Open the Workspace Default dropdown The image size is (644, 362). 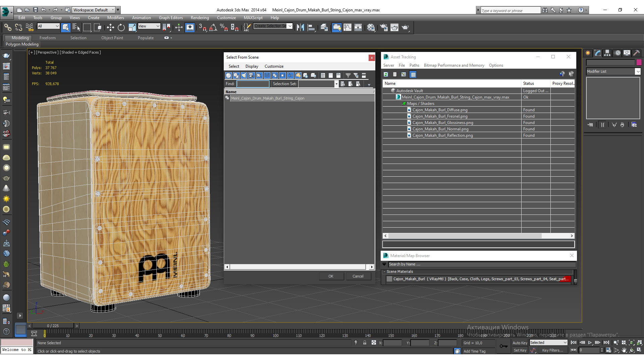[x=97, y=10]
